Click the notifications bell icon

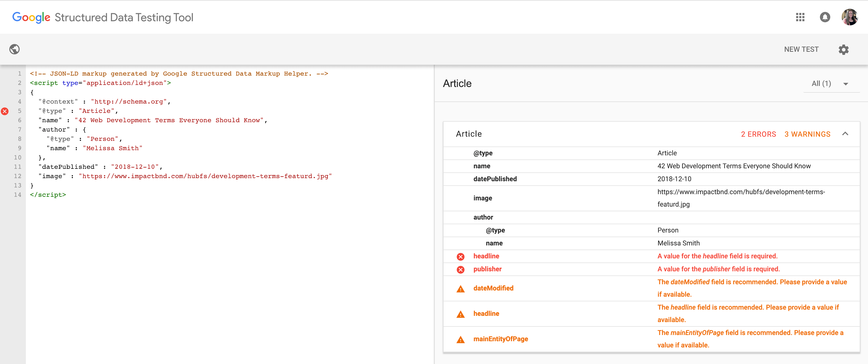825,17
